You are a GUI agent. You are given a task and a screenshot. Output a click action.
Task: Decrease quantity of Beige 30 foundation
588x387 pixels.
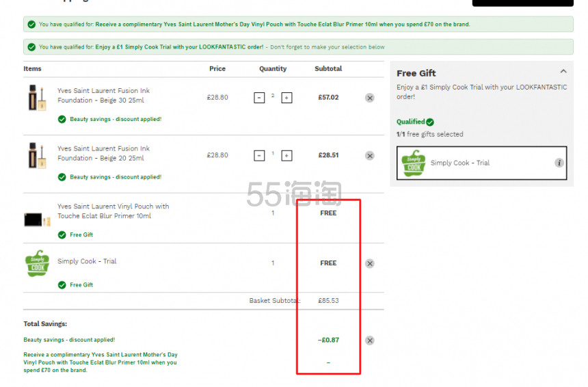(x=259, y=98)
